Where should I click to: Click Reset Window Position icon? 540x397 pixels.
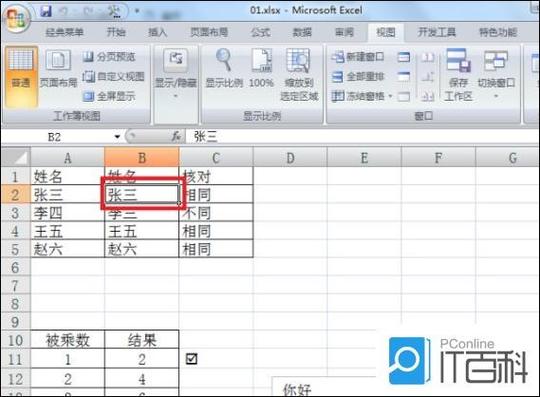coord(428,96)
